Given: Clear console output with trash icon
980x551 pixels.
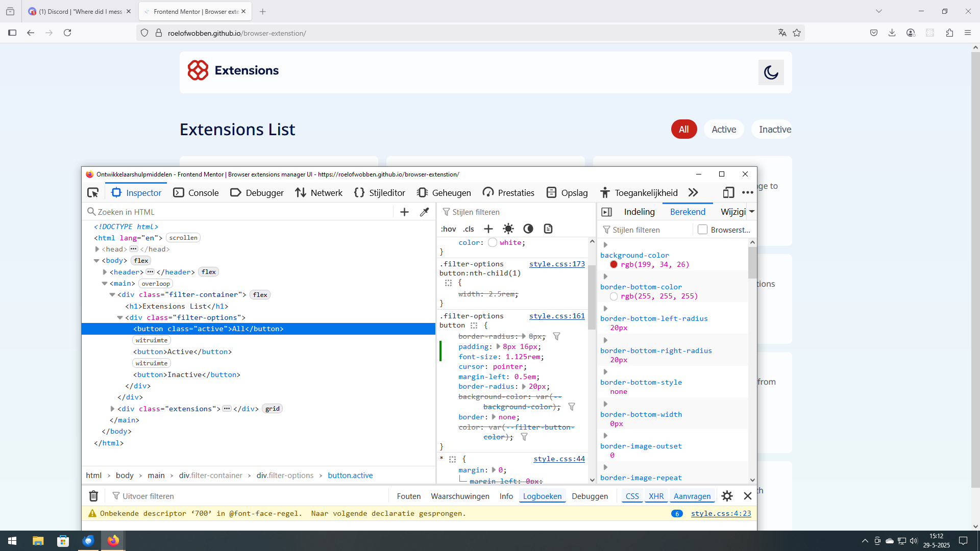Looking at the screenshot, I should point(93,496).
